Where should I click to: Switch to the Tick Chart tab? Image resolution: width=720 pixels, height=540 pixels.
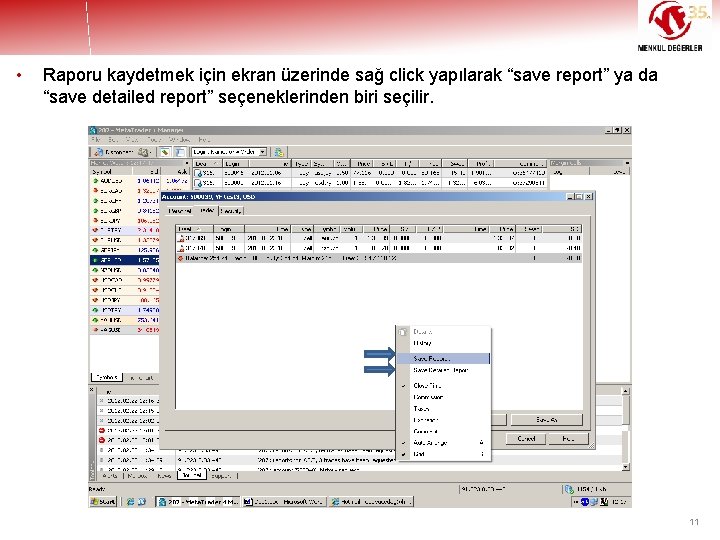click(x=141, y=377)
